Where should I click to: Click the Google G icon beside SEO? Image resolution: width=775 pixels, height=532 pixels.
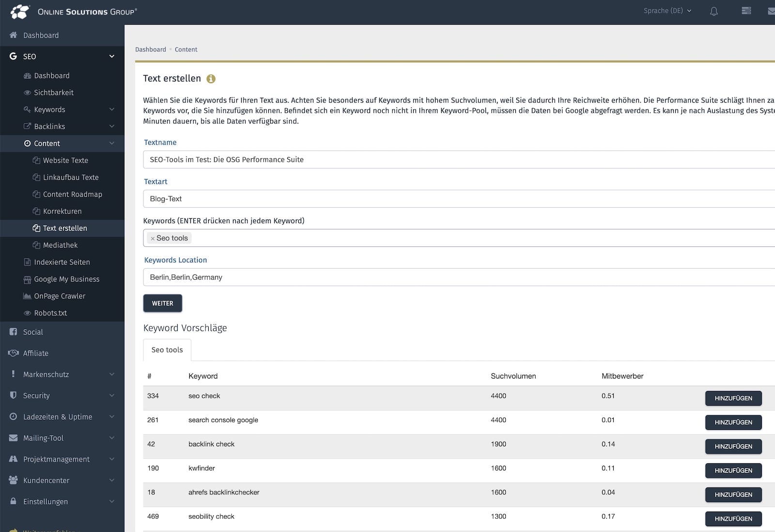pyautogui.click(x=13, y=56)
